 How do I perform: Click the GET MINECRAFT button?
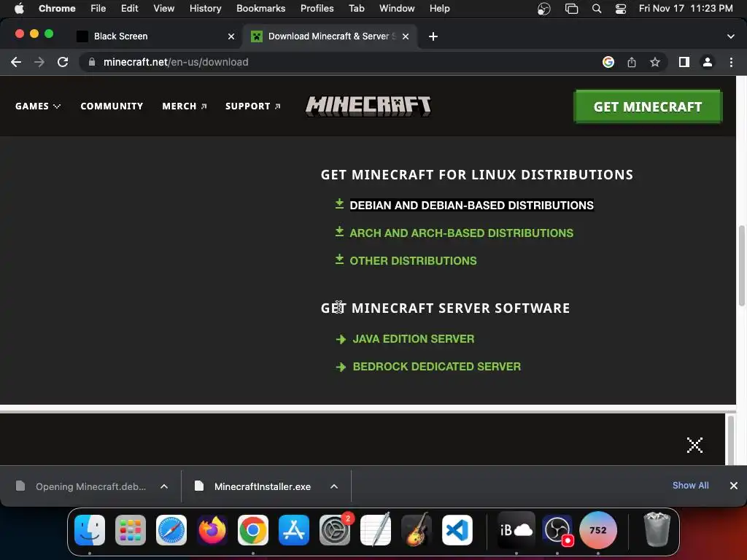648,106
